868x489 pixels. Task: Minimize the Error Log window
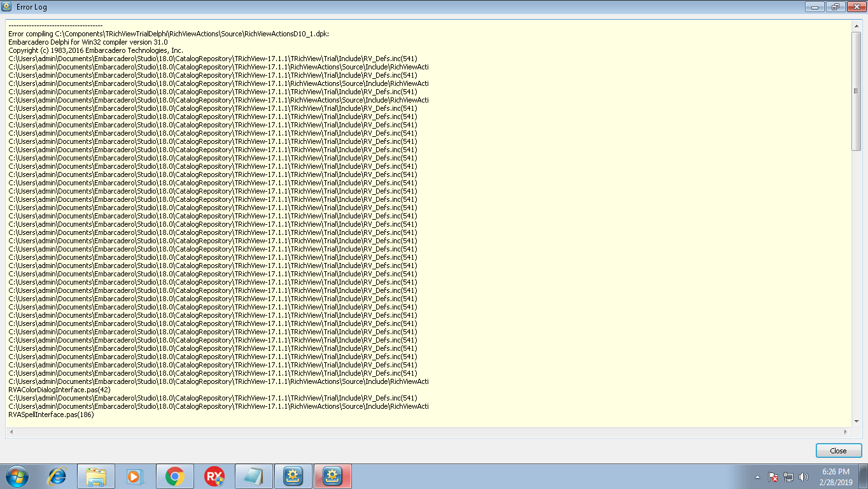pos(815,7)
